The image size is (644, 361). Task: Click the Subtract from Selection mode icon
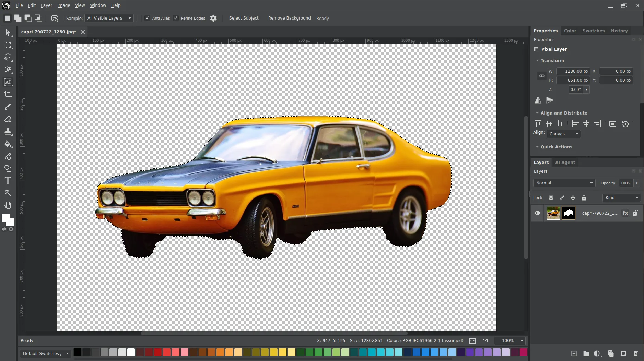click(28, 18)
